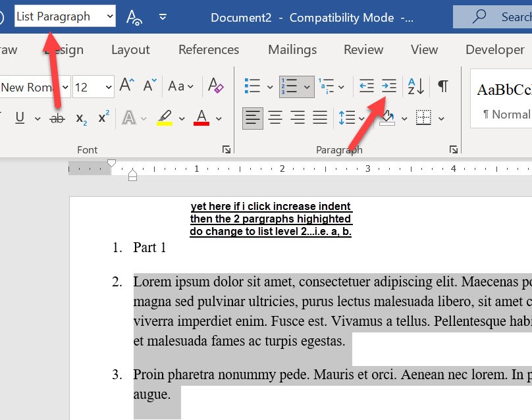Open the font size 12 dropdown
The image size is (532, 420).
109,87
